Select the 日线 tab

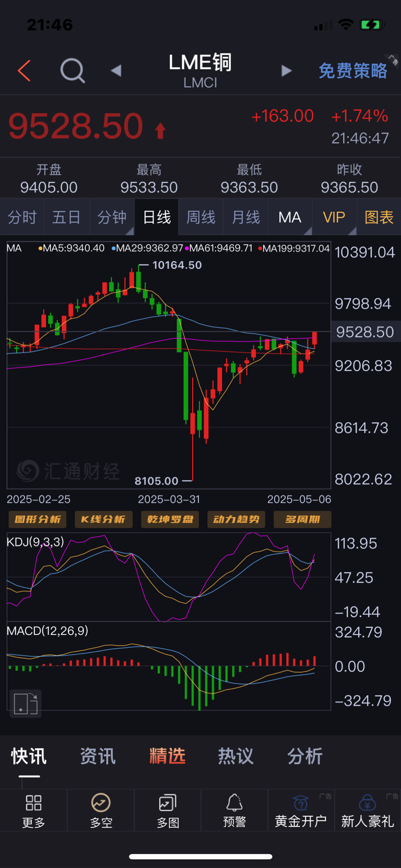tap(157, 217)
